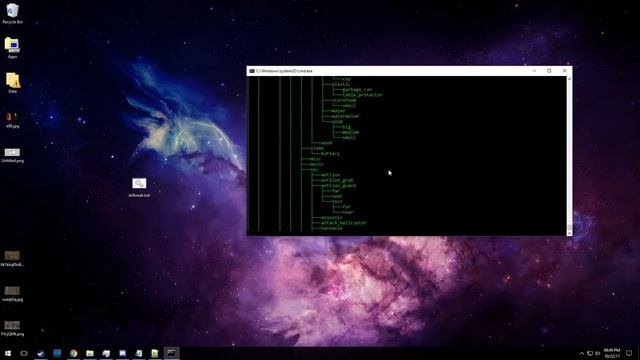Open the network status tray icon

click(590, 353)
